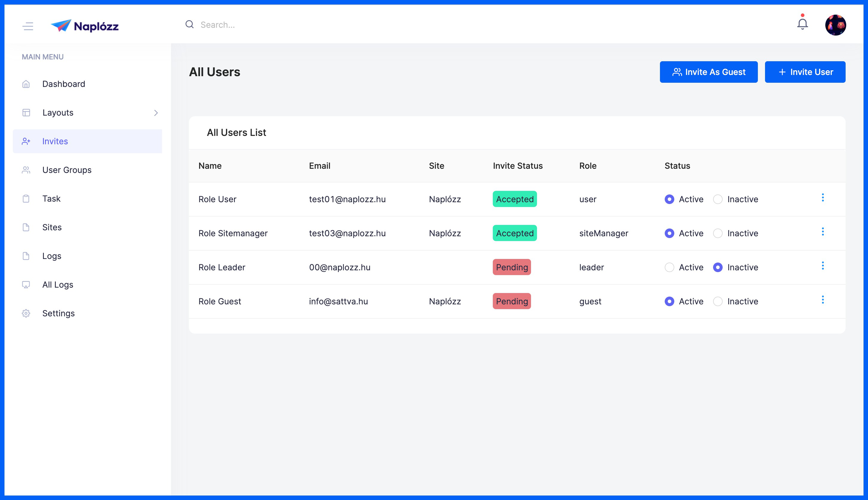Open three-dot menu for Role Sitemanager

pyautogui.click(x=822, y=232)
